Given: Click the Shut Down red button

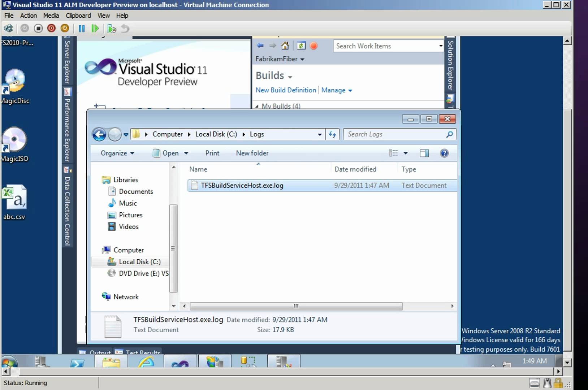Looking at the screenshot, I should coord(51,28).
